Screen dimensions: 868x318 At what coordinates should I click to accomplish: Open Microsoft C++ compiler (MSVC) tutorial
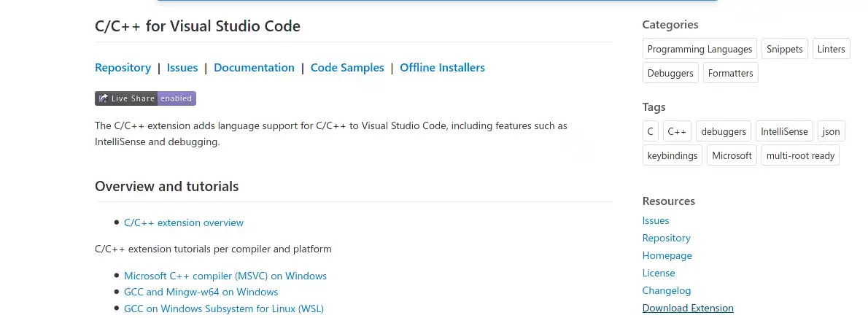[225, 276]
